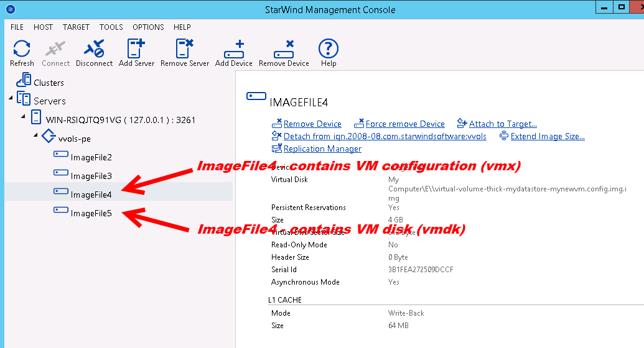The width and height of the screenshot is (644, 348).
Task: Select WIN-RSIQJTQ91VG server in the tree
Action: point(120,120)
